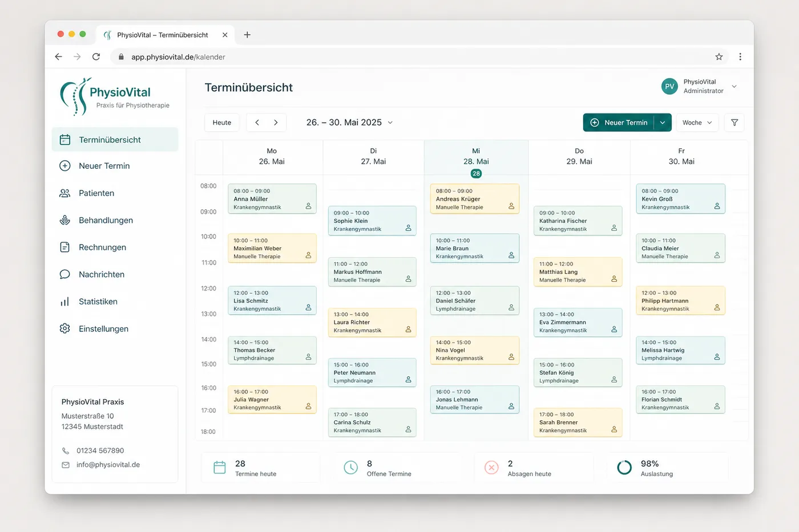Click the calendar icon in Termine heute card

[x=220, y=468]
